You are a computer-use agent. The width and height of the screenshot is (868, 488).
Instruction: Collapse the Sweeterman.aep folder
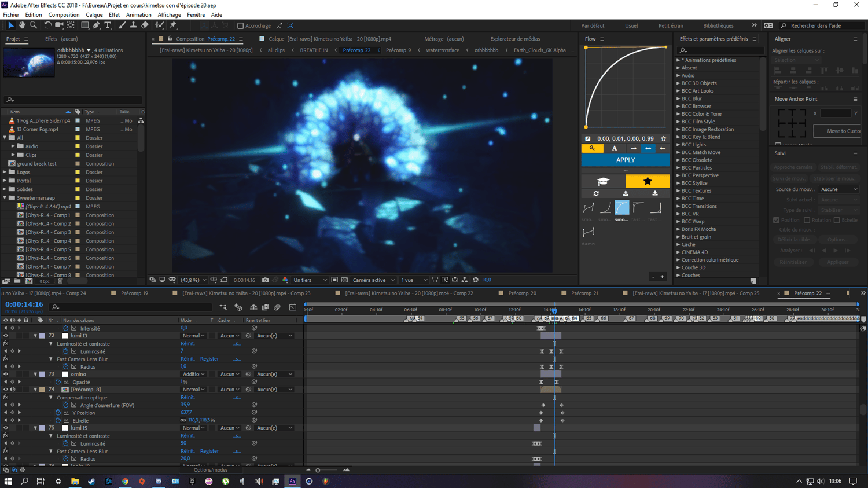point(5,198)
